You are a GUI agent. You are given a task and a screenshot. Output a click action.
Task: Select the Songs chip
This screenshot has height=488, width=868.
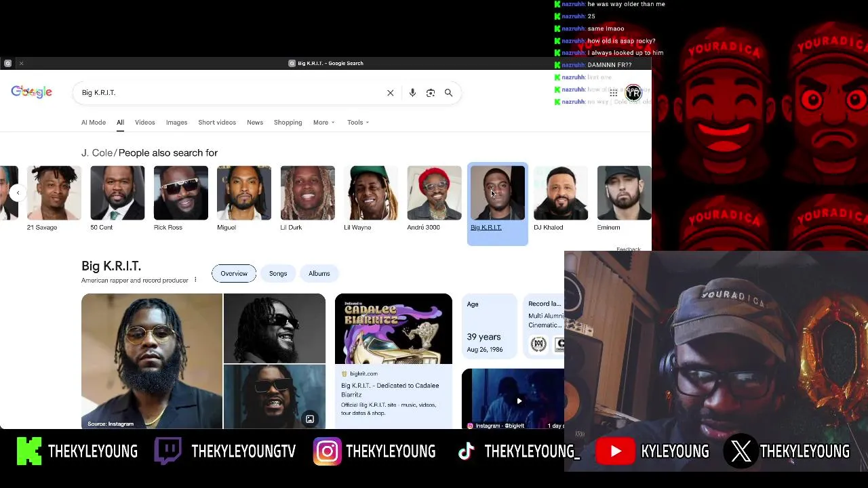coord(278,273)
